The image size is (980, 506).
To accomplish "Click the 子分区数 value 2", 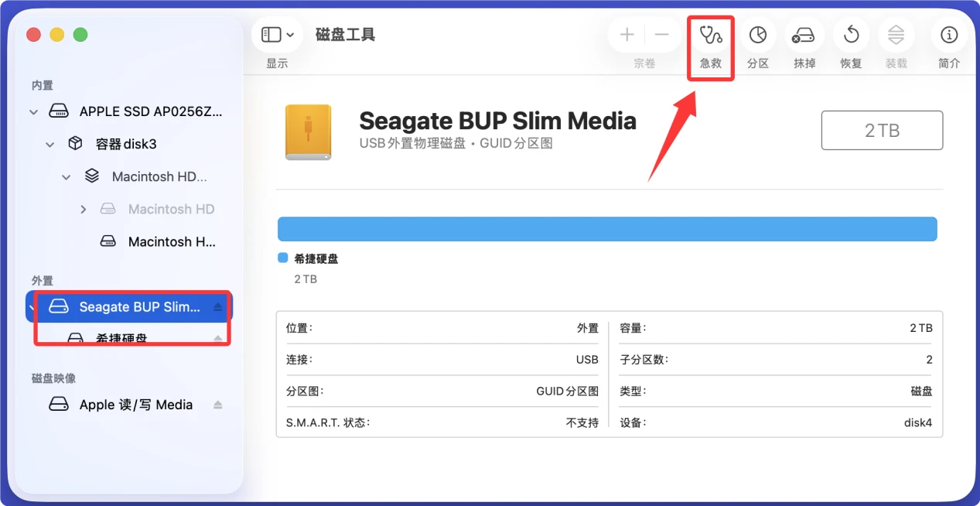I will tap(929, 360).
